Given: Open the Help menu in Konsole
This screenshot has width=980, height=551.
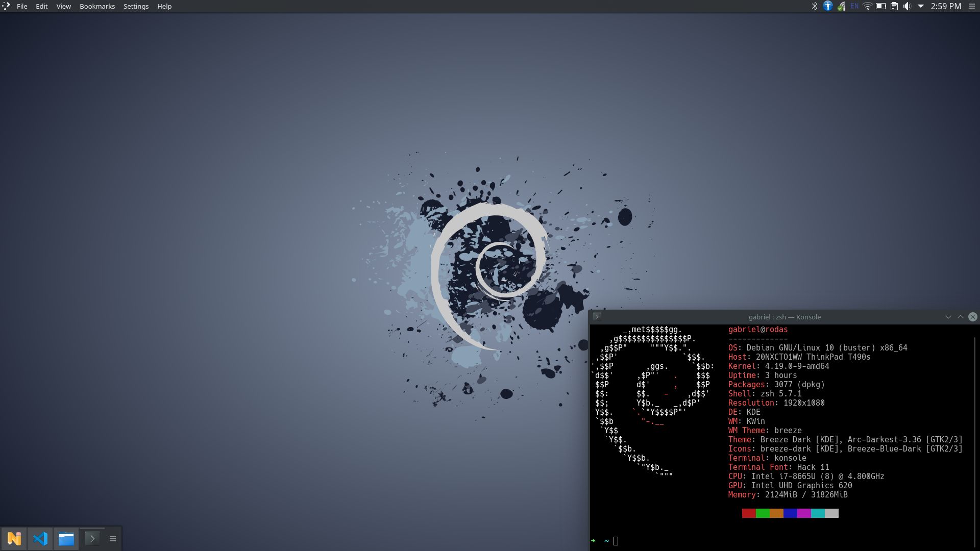Looking at the screenshot, I should [164, 6].
